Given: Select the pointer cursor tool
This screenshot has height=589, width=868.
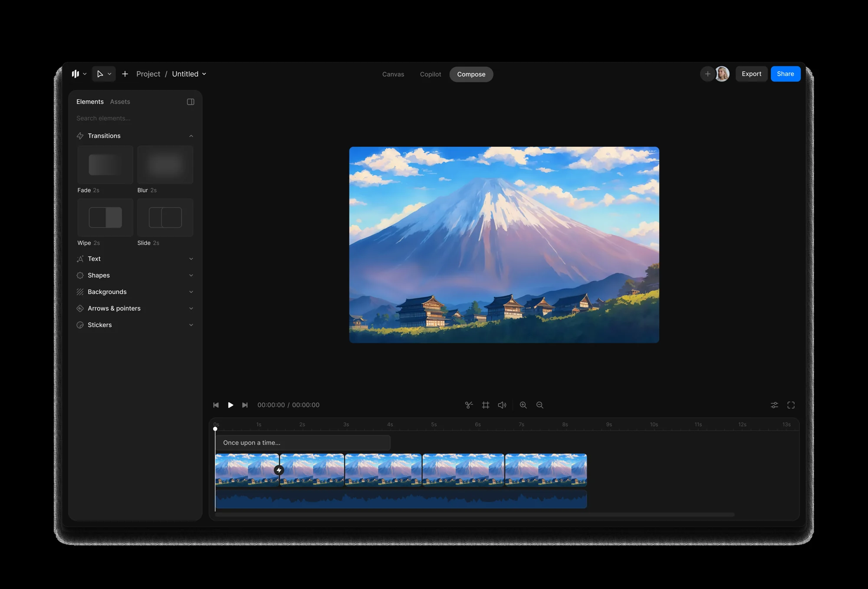Looking at the screenshot, I should (x=100, y=74).
